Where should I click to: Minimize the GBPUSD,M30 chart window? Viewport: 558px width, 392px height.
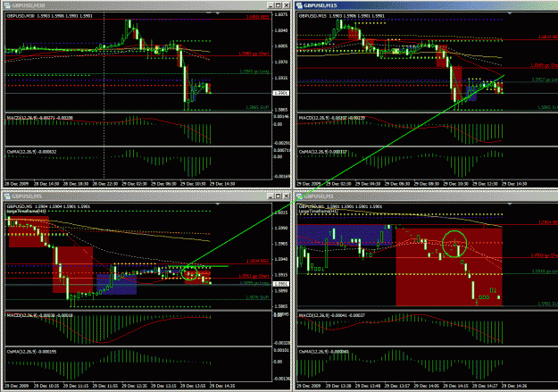[271, 5]
